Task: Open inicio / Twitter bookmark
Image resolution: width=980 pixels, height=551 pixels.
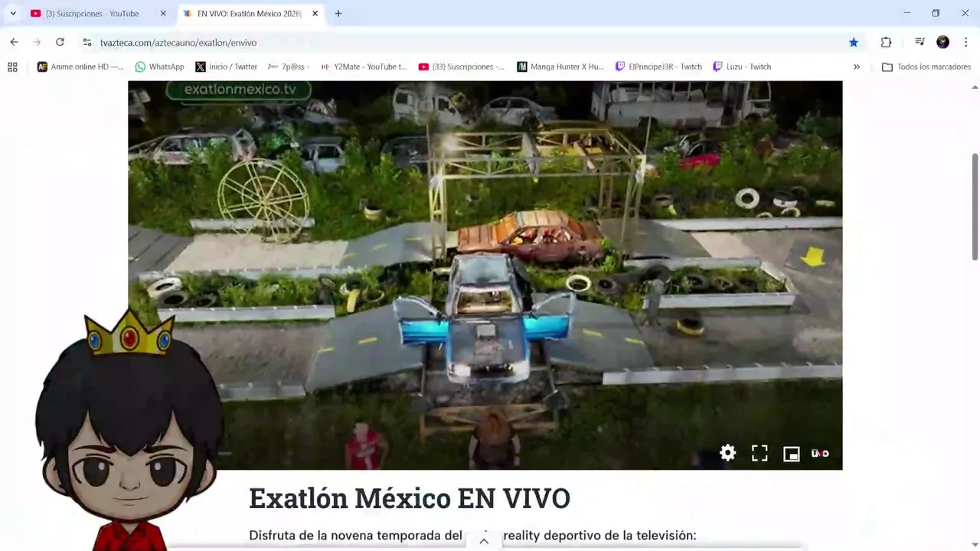Action: pyautogui.click(x=226, y=67)
